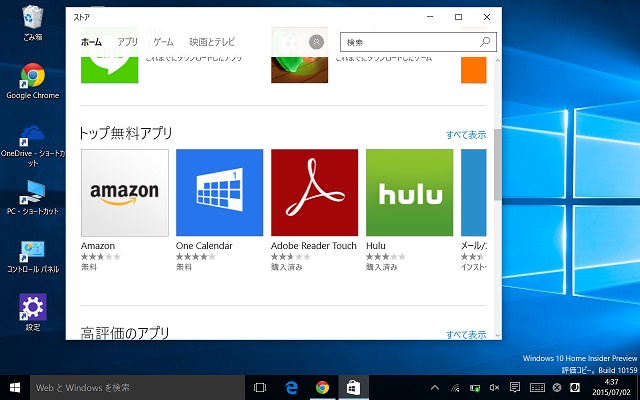640x400 pixels.
Task: Click the Store search field
Action: pos(418,42)
